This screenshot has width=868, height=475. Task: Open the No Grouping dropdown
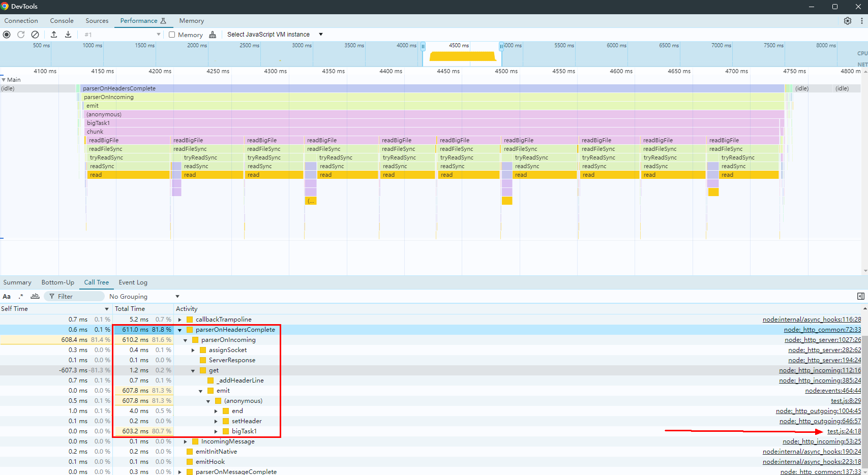pyautogui.click(x=145, y=296)
